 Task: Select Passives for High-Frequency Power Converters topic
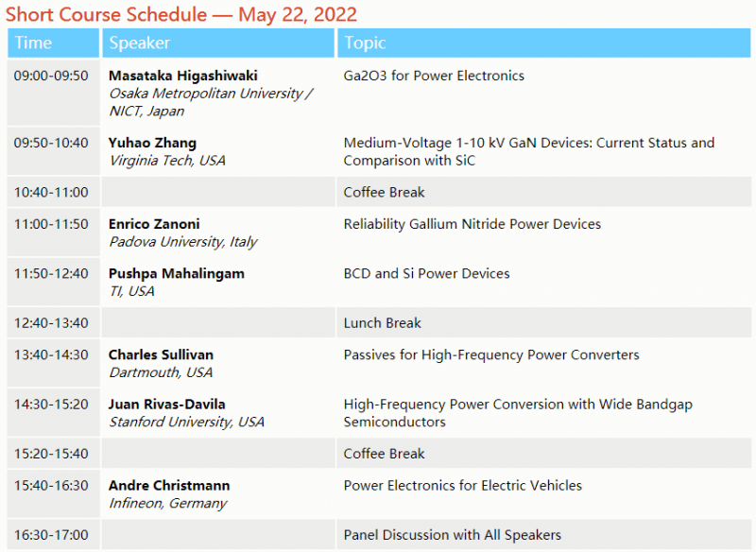(x=490, y=354)
